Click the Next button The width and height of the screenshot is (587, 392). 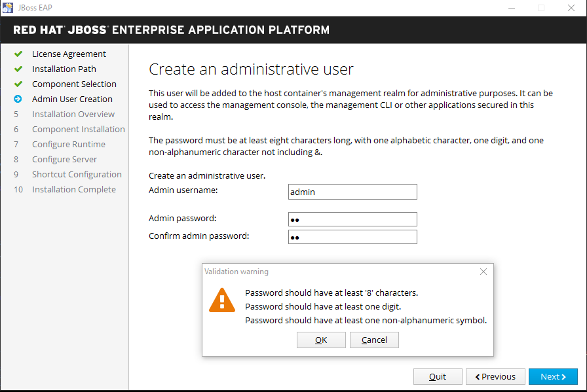coord(553,376)
